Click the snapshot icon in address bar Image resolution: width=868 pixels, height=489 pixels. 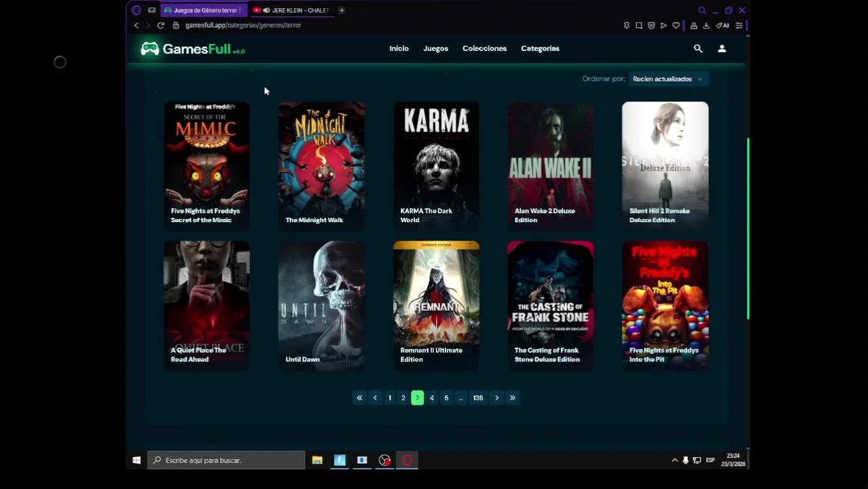coord(638,25)
